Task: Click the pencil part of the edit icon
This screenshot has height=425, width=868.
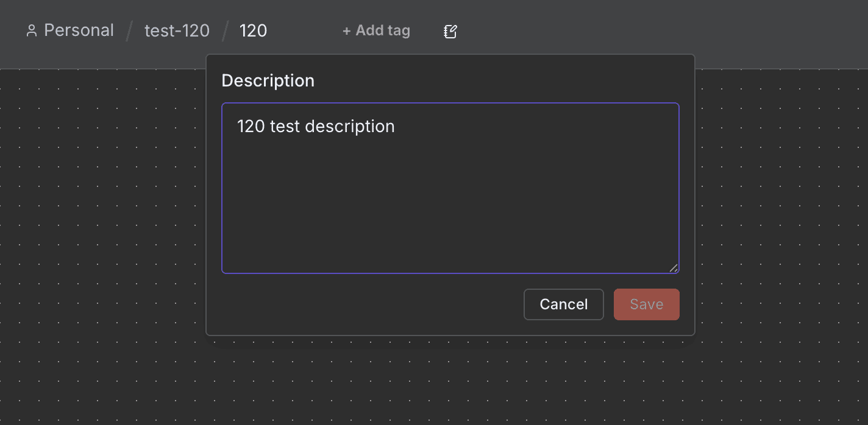Action: click(453, 28)
